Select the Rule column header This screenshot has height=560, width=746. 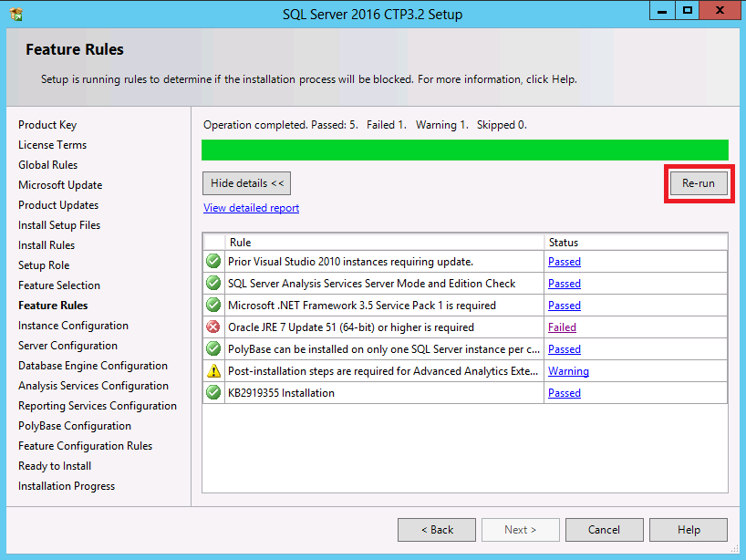point(385,243)
